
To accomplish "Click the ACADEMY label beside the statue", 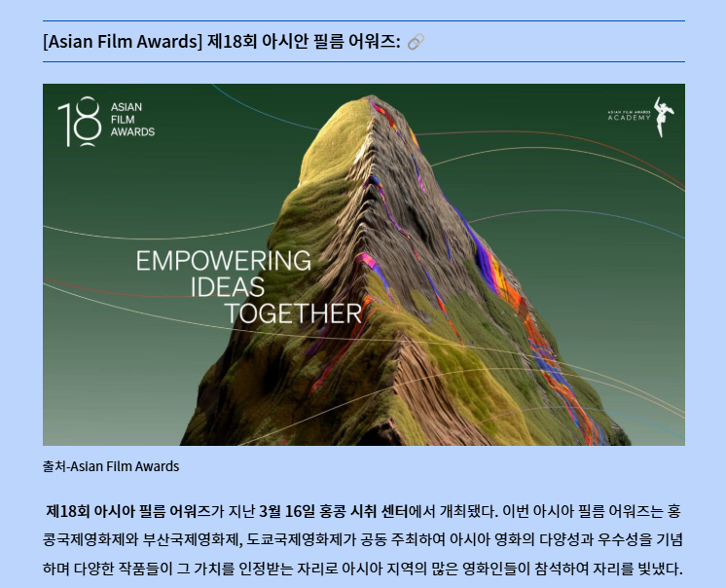I will 629,118.
